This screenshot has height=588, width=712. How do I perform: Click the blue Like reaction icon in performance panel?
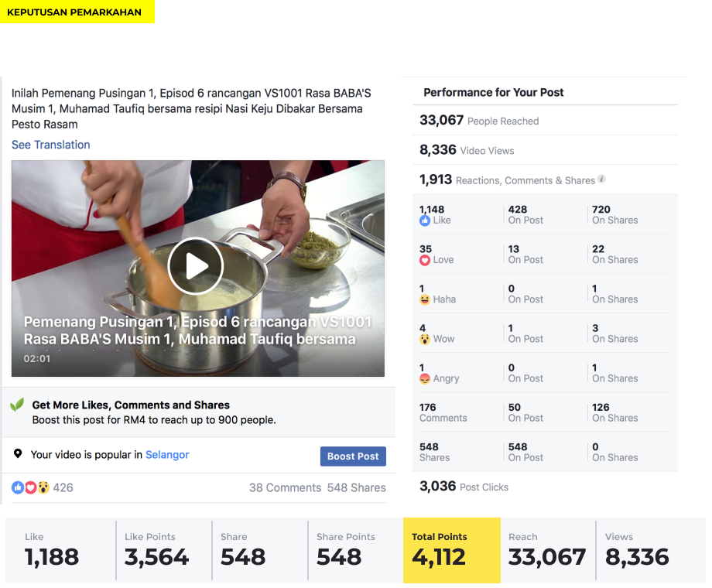coord(425,220)
